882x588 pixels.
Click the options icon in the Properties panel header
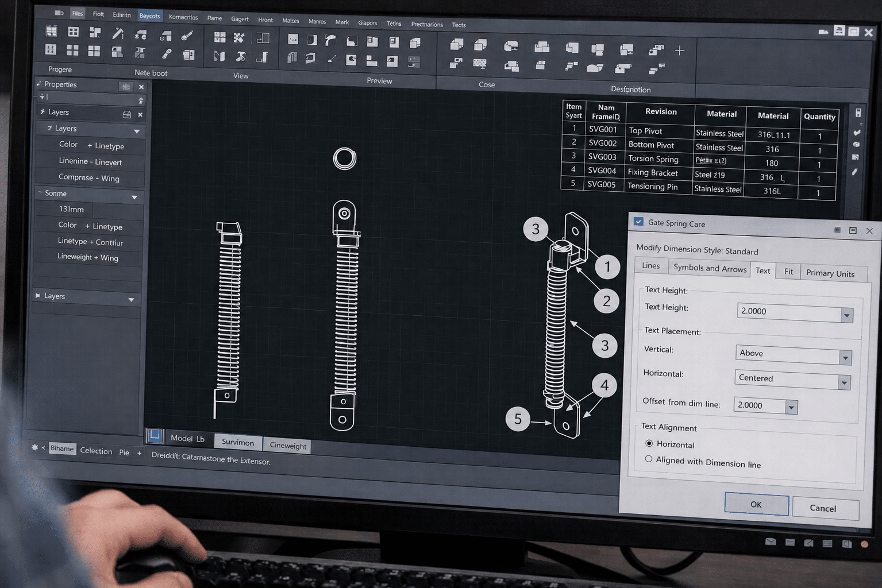[126, 87]
